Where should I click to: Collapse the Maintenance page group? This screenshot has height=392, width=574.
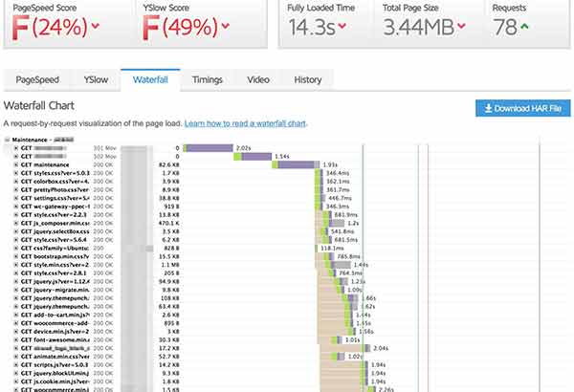(7, 140)
